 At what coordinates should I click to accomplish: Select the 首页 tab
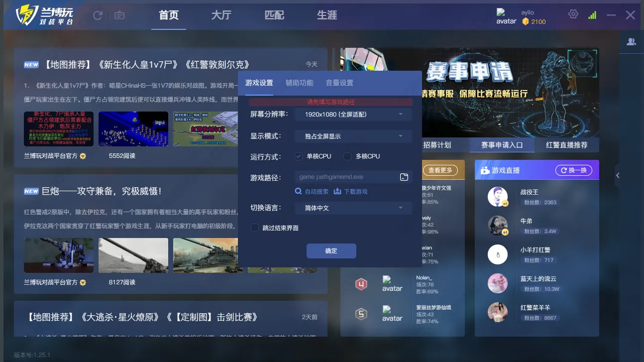coord(169,15)
